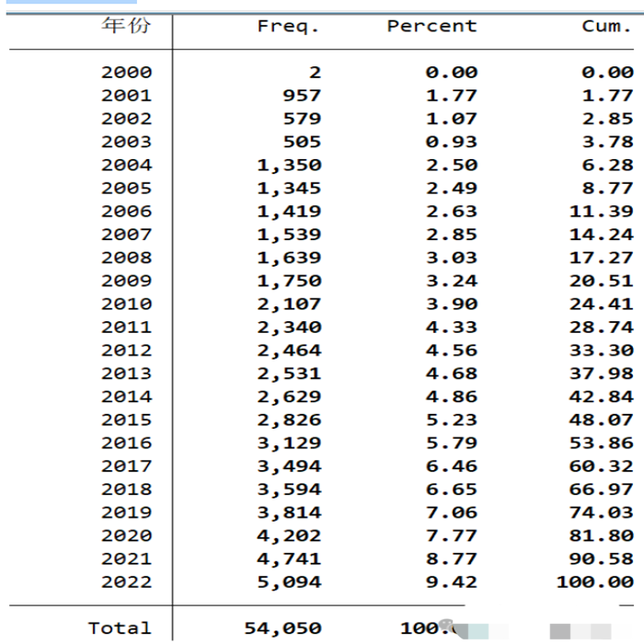The height and width of the screenshot is (644, 644).
Task: Click cumulative value 11.39 for 2006
Action: [x=602, y=211]
